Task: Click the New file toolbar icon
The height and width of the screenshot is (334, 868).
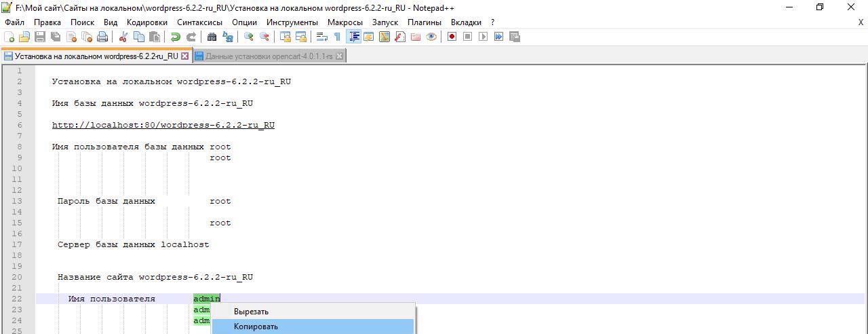Action: coord(9,37)
